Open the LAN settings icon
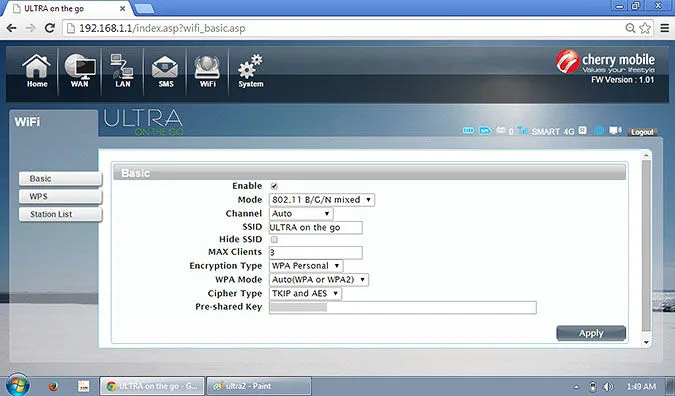Viewport: 675px width, 396px height. pyautogui.click(x=122, y=71)
